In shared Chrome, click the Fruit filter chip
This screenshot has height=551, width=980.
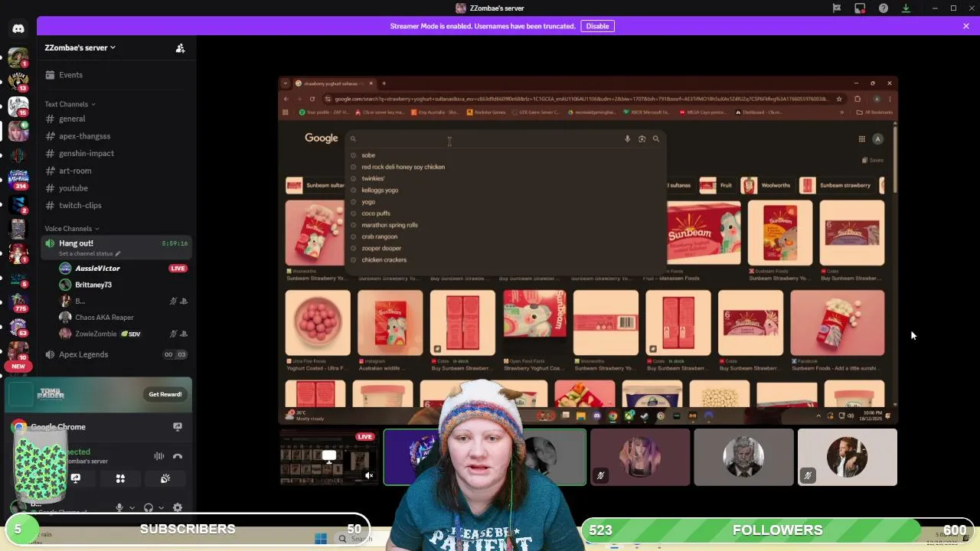coord(717,185)
